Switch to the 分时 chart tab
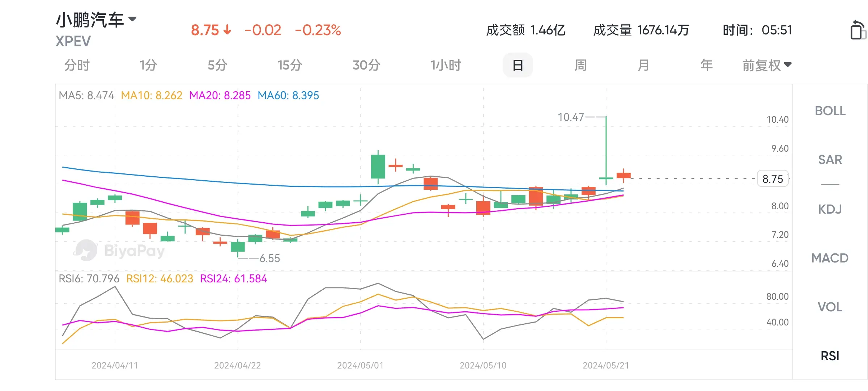Screen dimensions: 868x391 77,66
